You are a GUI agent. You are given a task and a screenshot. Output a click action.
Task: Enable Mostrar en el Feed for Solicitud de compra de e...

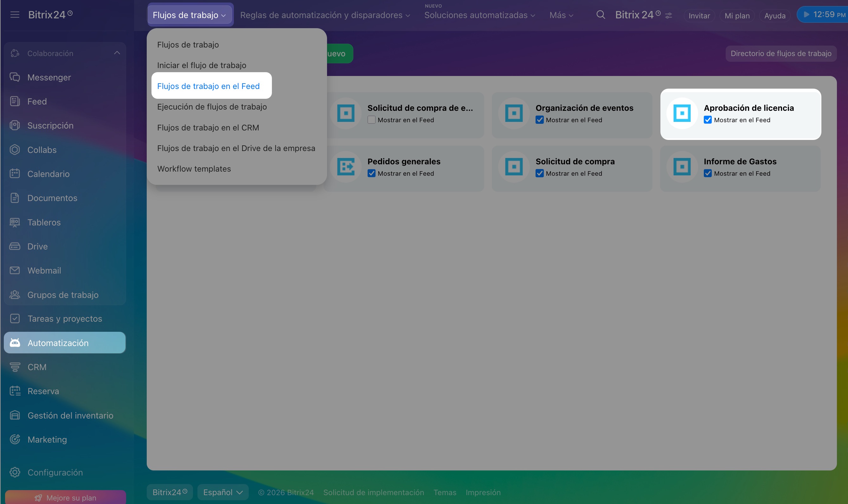[371, 120]
